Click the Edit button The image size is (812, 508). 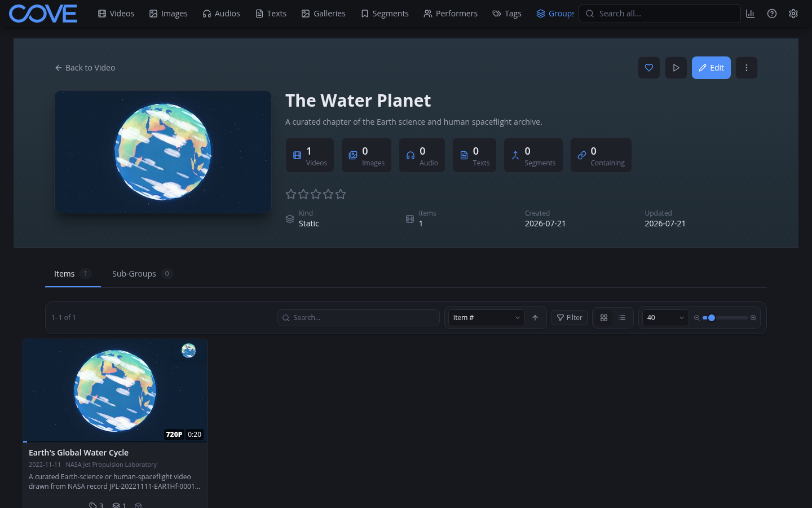711,68
